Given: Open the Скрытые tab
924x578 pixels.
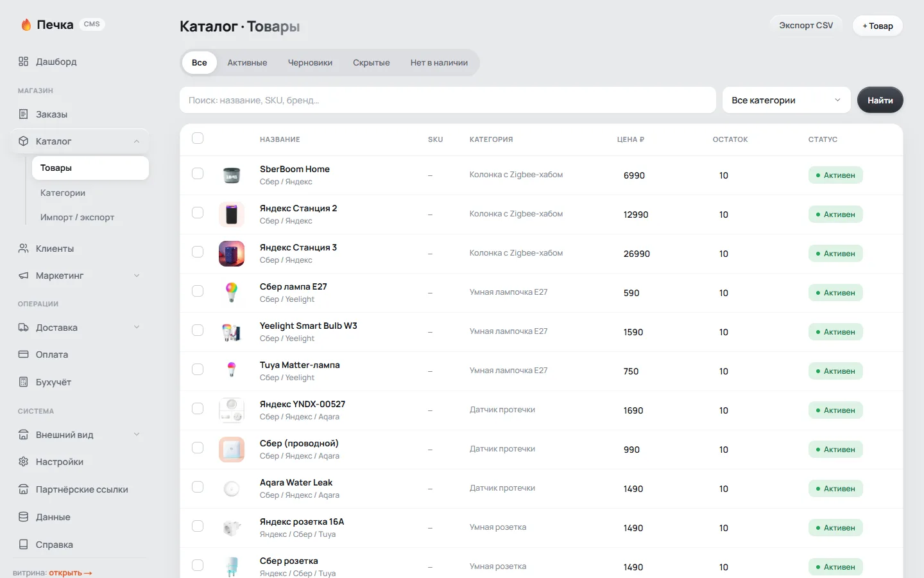Looking at the screenshot, I should tap(372, 63).
